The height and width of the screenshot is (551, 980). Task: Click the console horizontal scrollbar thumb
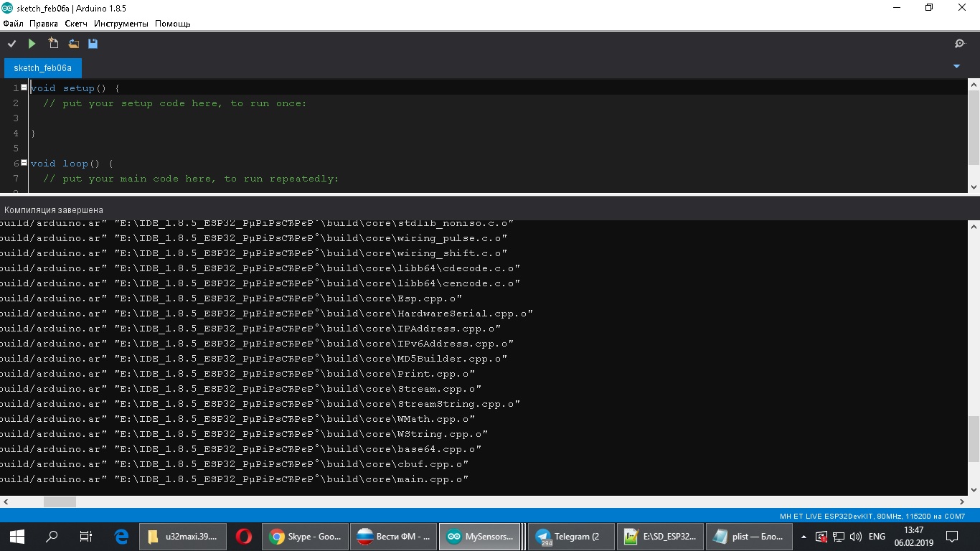(60, 502)
